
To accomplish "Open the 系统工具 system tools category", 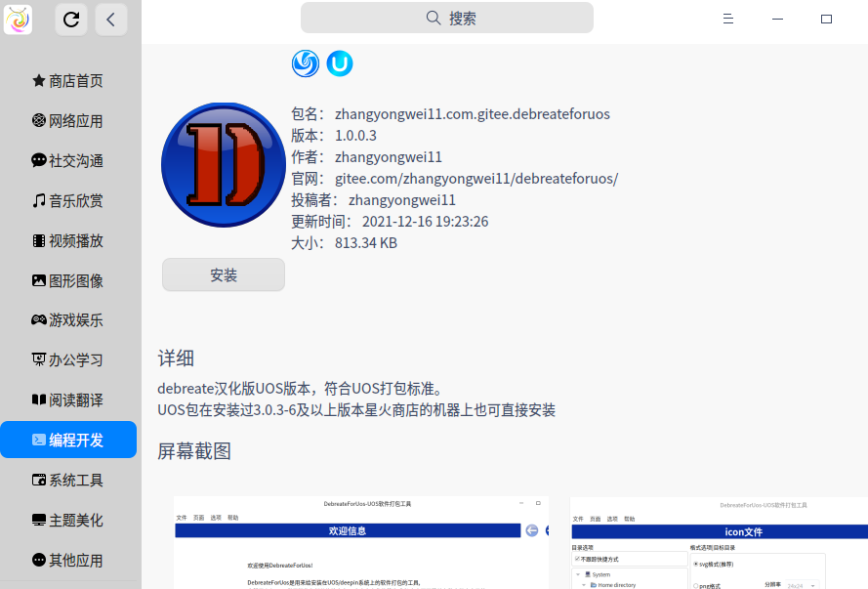I will tap(70, 480).
